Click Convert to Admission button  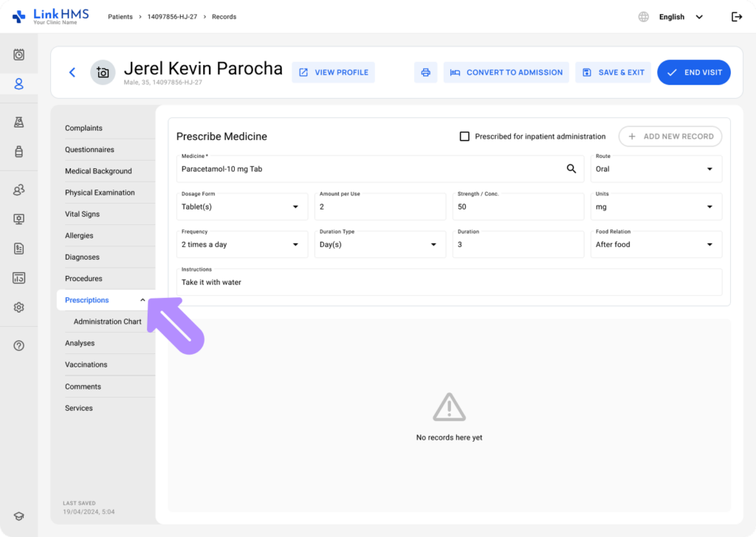506,72
